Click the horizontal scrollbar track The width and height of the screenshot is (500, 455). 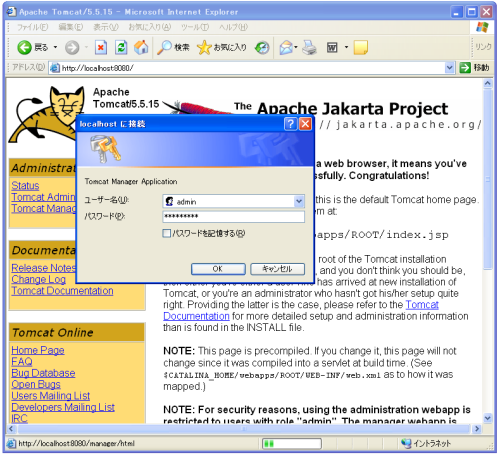pyautogui.click(x=244, y=429)
